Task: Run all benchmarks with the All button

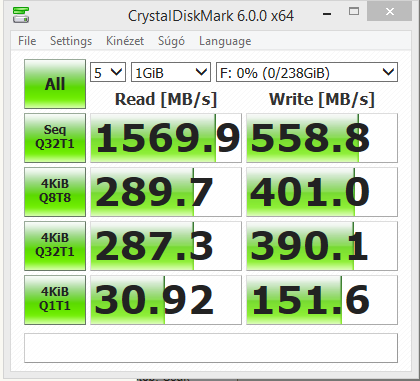Action: click(x=55, y=84)
